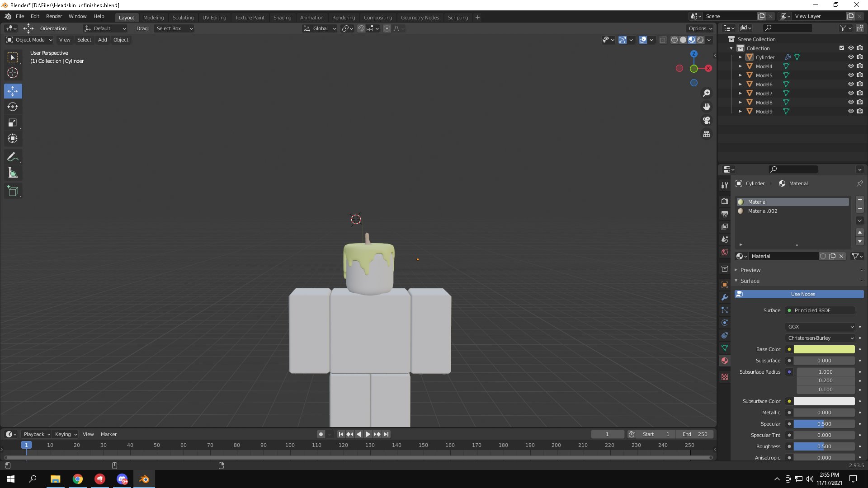
Task: Toggle visibility of Cylinder object
Action: tap(851, 57)
